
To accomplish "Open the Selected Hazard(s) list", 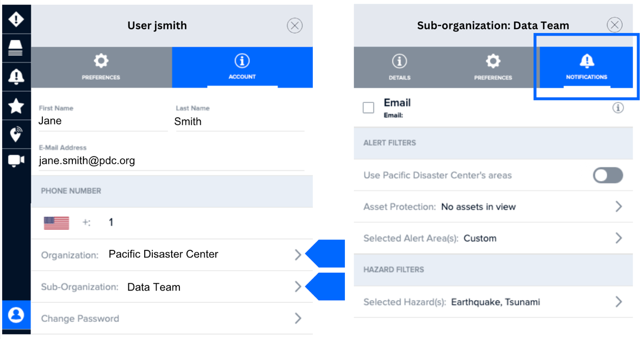I will [x=619, y=302].
